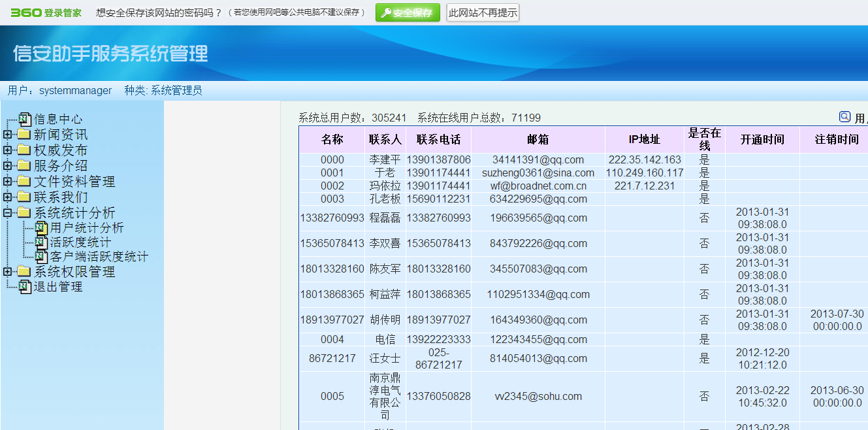The height and width of the screenshot is (430, 868).
Task: Open 活跃度统计 link
Action: tap(80, 242)
